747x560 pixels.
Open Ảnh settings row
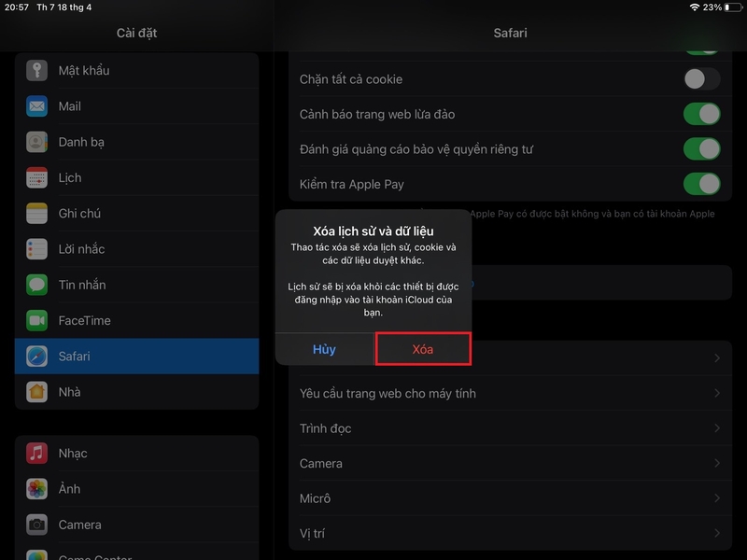(136, 489)
